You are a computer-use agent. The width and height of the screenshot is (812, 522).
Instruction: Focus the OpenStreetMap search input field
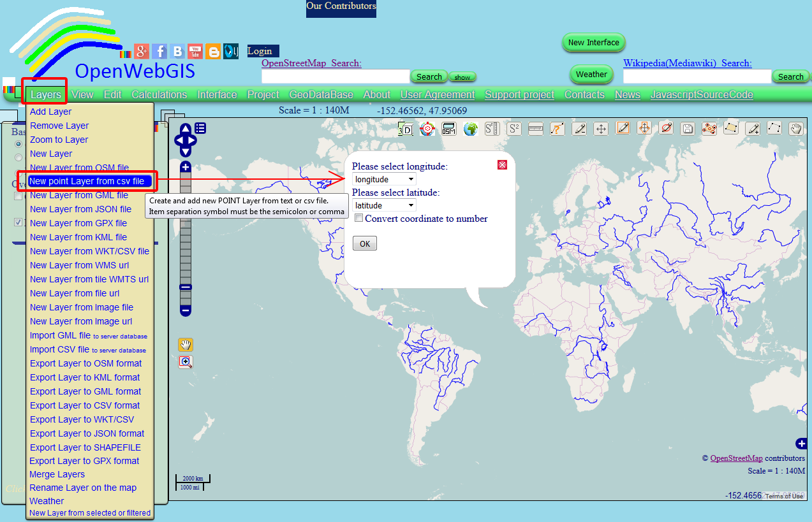336,76
